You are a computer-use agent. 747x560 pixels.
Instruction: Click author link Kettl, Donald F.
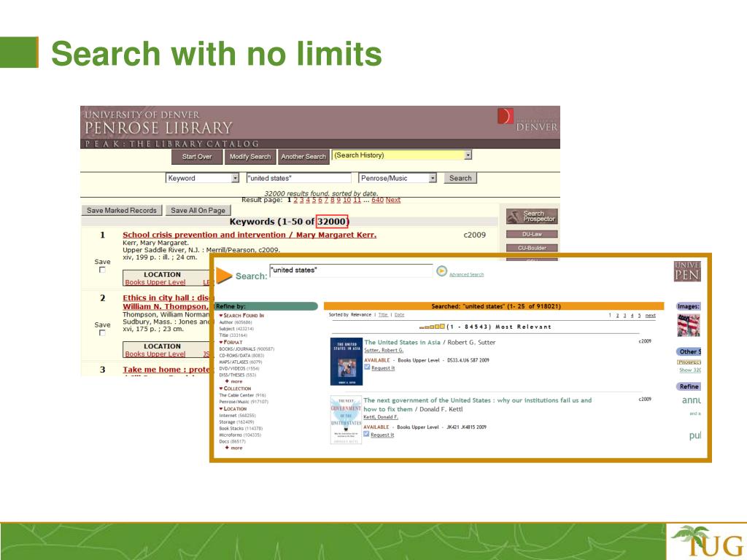pyautogui.click(x=381, y=417)
